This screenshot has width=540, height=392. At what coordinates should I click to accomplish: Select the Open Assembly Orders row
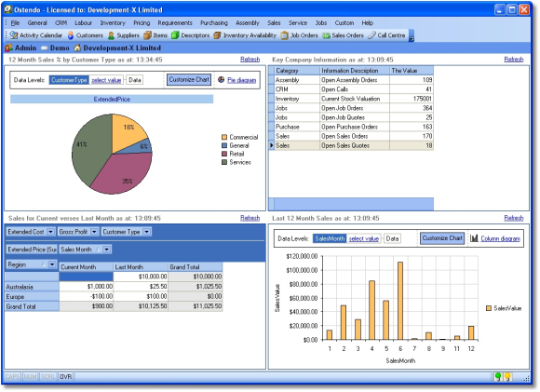click(351, 80)
